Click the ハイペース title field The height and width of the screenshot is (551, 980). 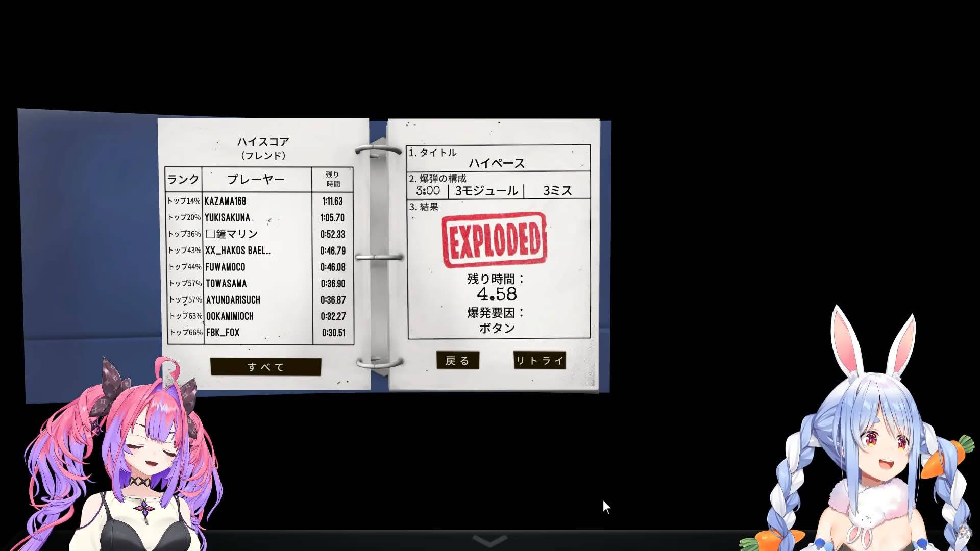coord(497,163)
